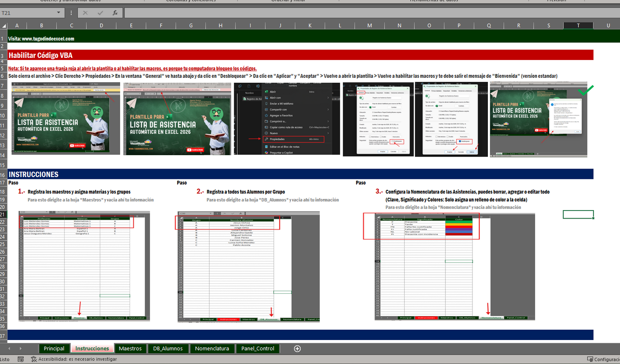
Task: Select the Instrucciones sheet tab
Action: click(x=92, y=349)
